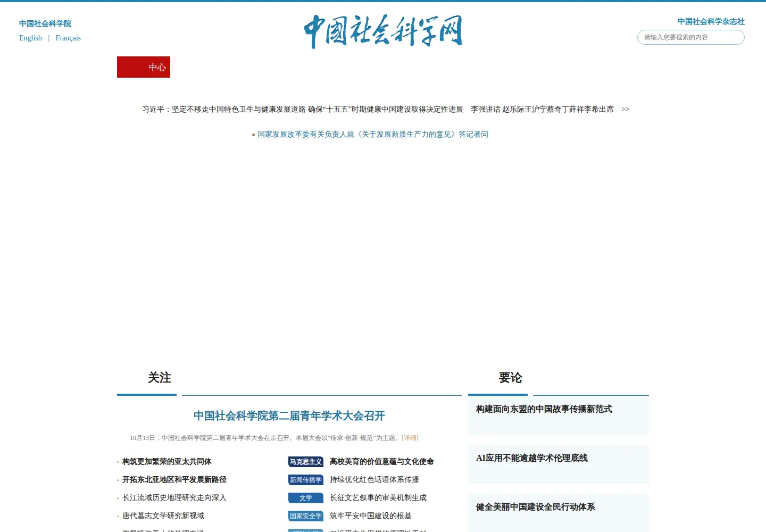
Task: Click the >> more arrow after headline
Action: [625, 109]
